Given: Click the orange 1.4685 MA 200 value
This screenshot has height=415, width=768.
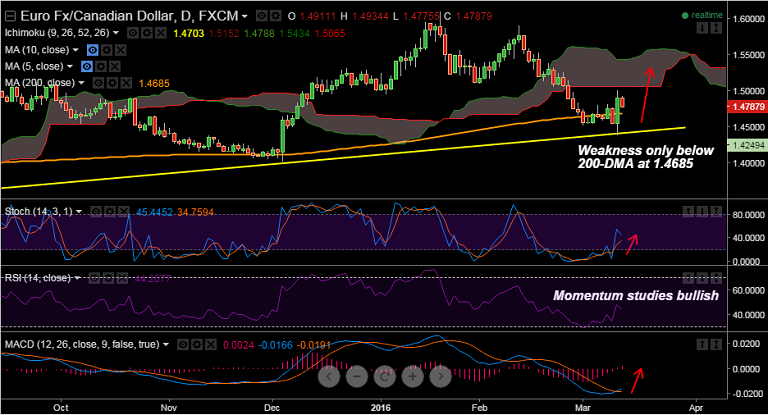Looking at the screenshot, I should click(154, 84).
